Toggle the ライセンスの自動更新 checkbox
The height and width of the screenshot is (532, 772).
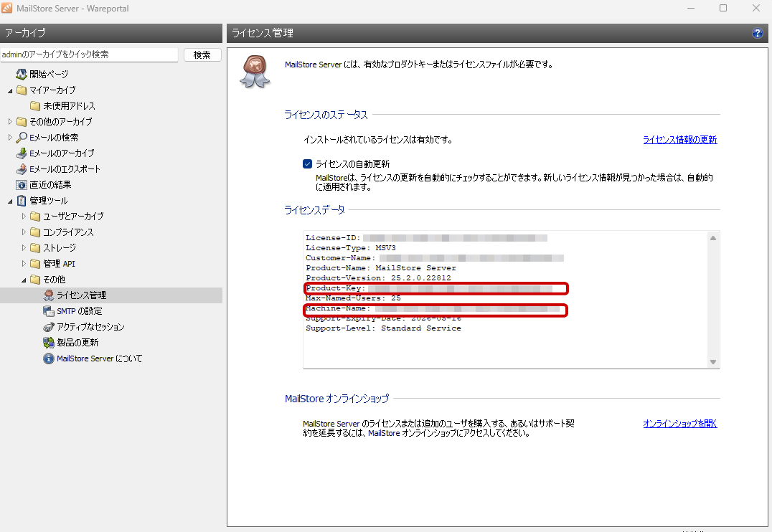[308, 164]
